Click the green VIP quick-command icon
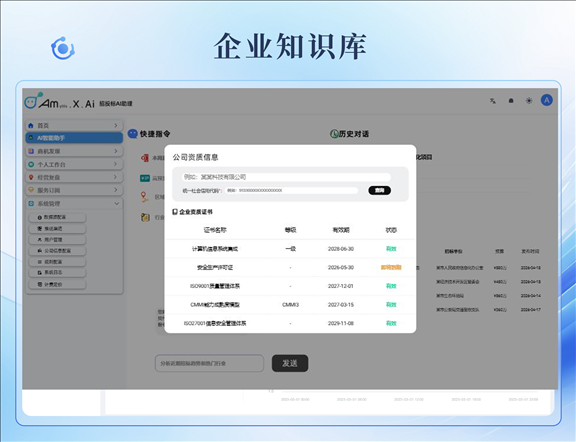This screenshot has height=442, width=576. 145,178
